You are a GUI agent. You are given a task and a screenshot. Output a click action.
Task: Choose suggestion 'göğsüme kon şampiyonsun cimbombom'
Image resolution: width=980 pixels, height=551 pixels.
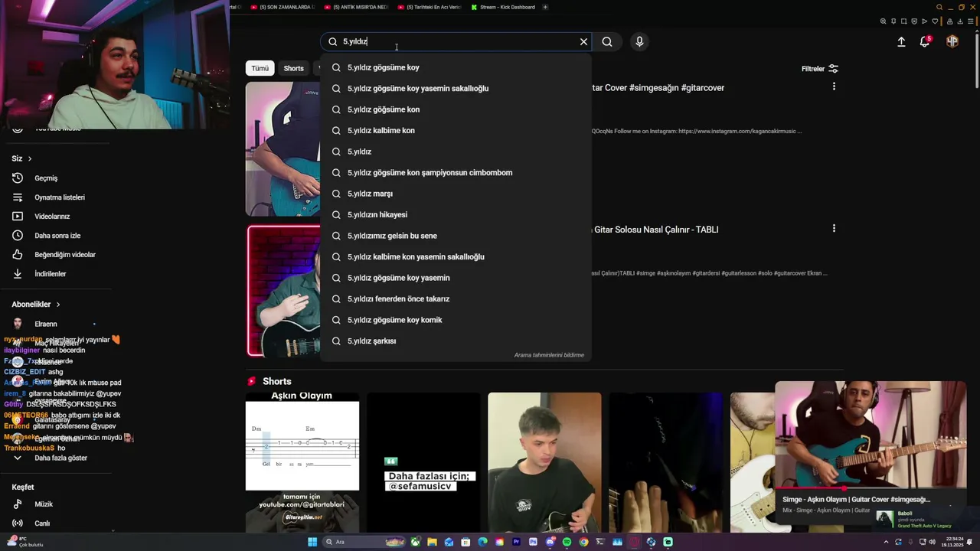tap(456, 173)
